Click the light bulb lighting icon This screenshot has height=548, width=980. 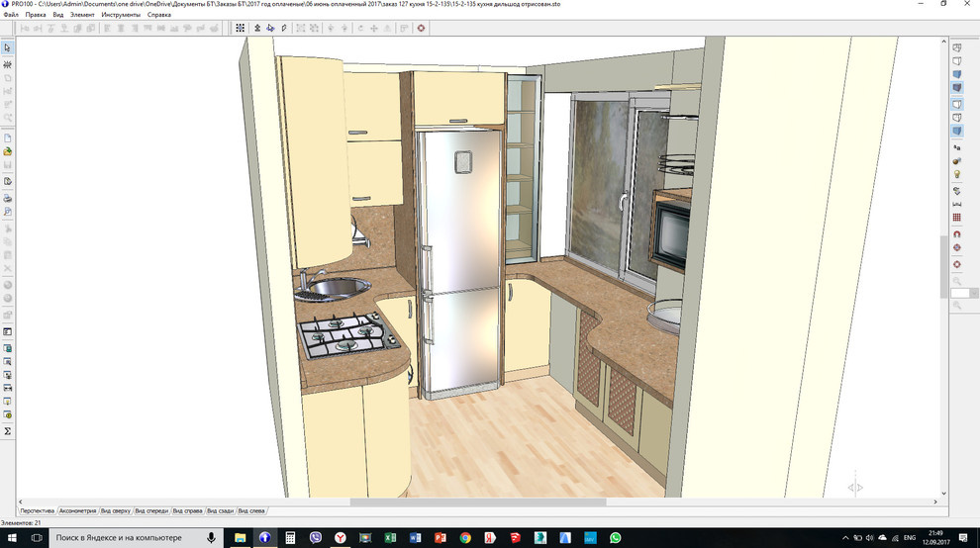pyautogui.click(x=957, y=174)
